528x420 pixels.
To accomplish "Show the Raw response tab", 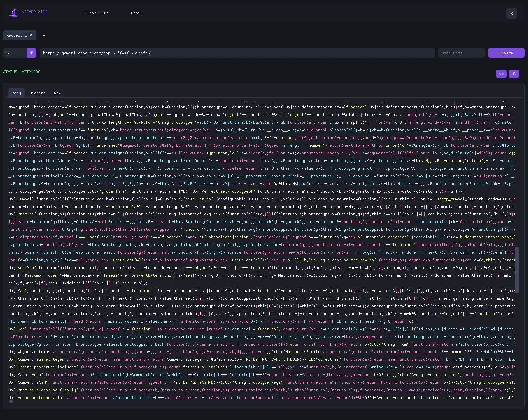I will click(58, 93).
